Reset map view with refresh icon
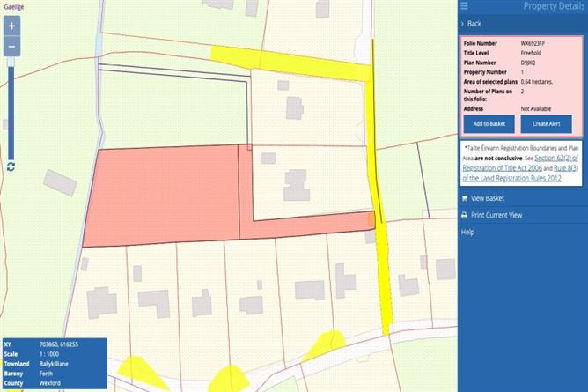 click(x=11, y=166)
